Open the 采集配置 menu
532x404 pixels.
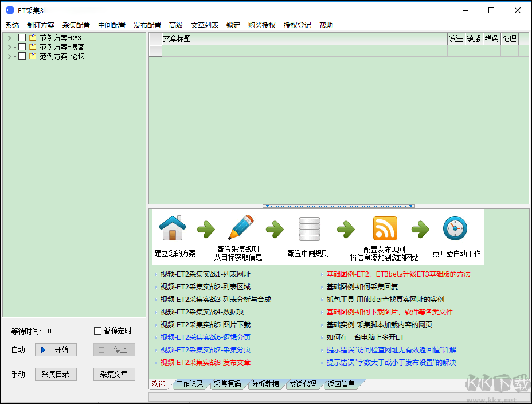coord(76,25)
